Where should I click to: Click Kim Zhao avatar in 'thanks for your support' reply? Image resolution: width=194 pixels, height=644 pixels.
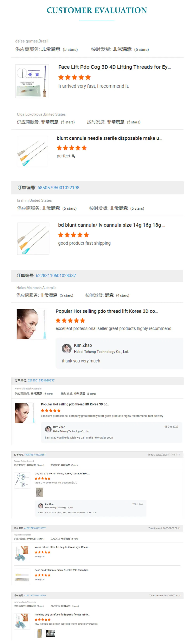41,506
